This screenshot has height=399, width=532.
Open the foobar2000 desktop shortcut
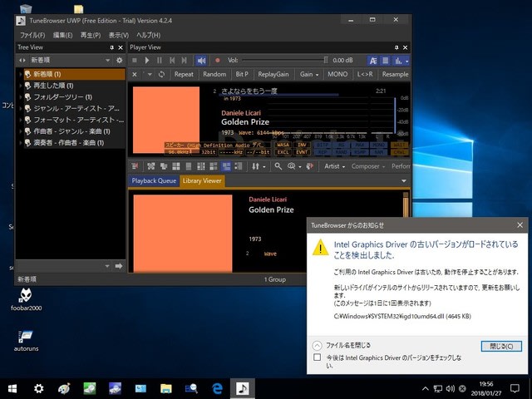click(26, 299)
